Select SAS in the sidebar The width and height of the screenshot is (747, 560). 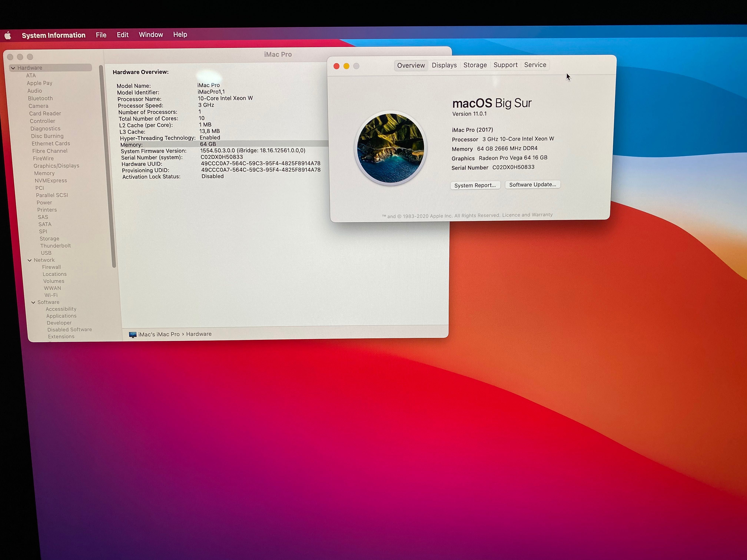point(43,217)
